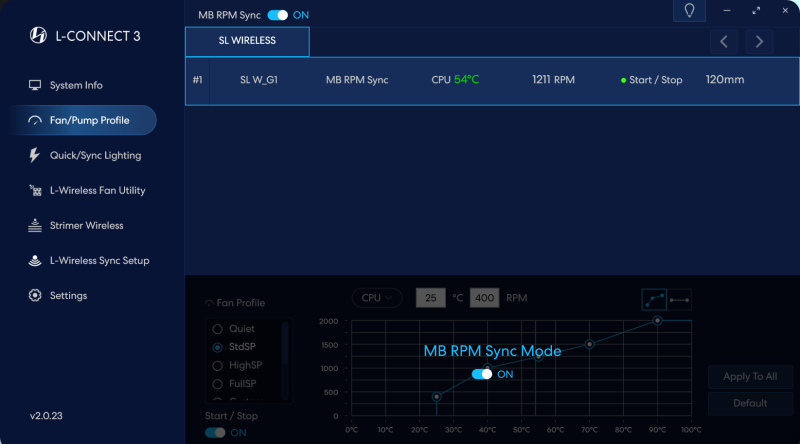Click the L-CONNECT 3 logo icon
The width and height of the screenshot is (800, 444).
[x=38, y=35]
